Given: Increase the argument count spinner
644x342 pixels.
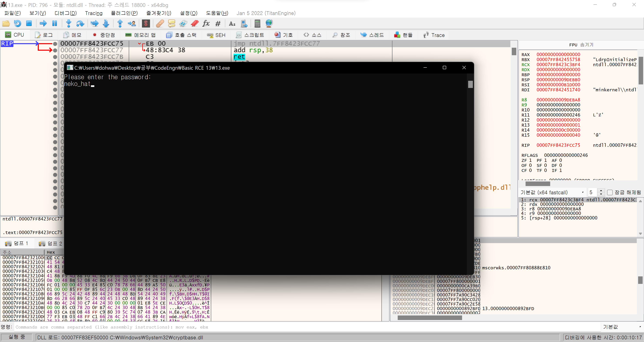Looking at the screenshot, I should coord(601,190).
